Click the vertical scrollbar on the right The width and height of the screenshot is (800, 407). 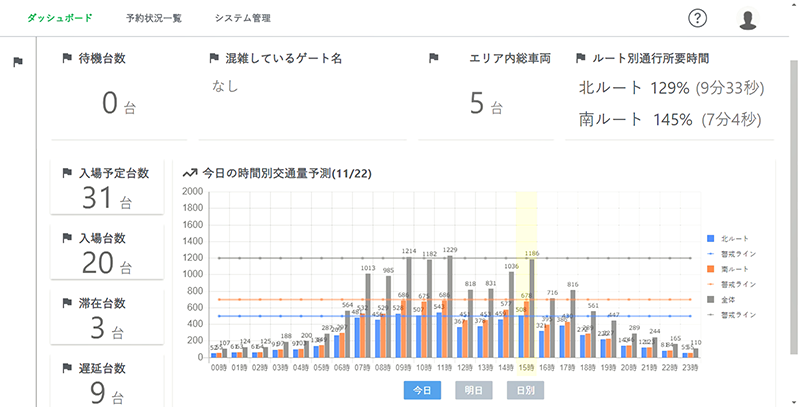coord(794,200)
